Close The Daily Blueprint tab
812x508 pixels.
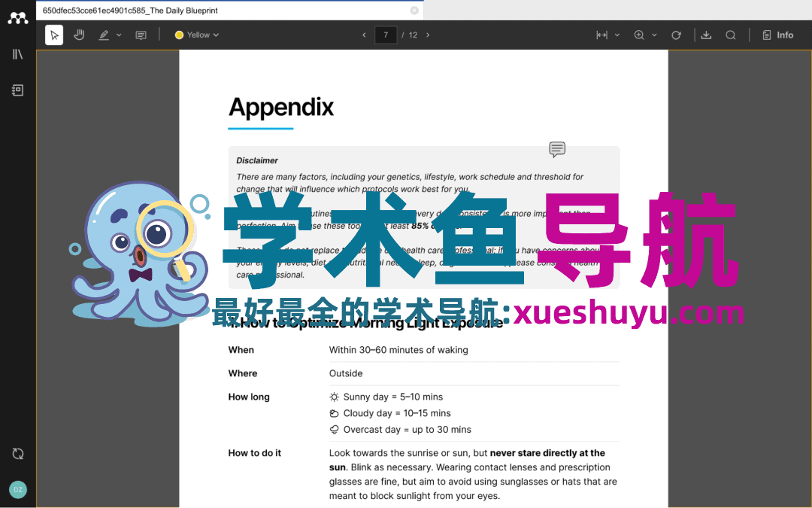(414, 11)
